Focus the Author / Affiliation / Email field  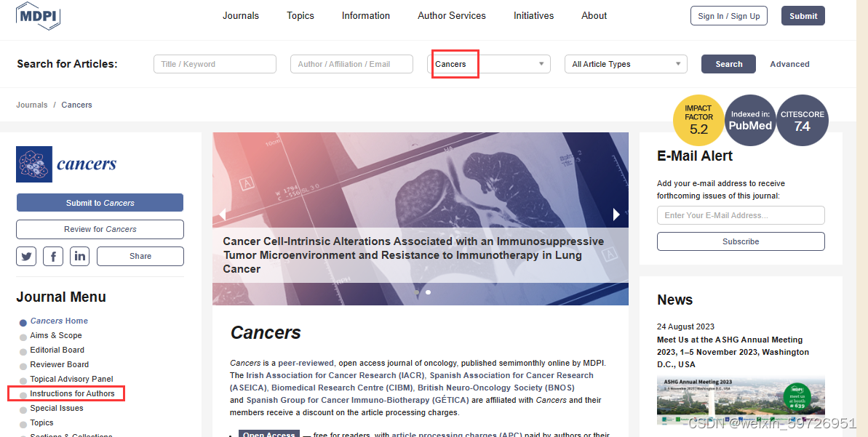351,64
